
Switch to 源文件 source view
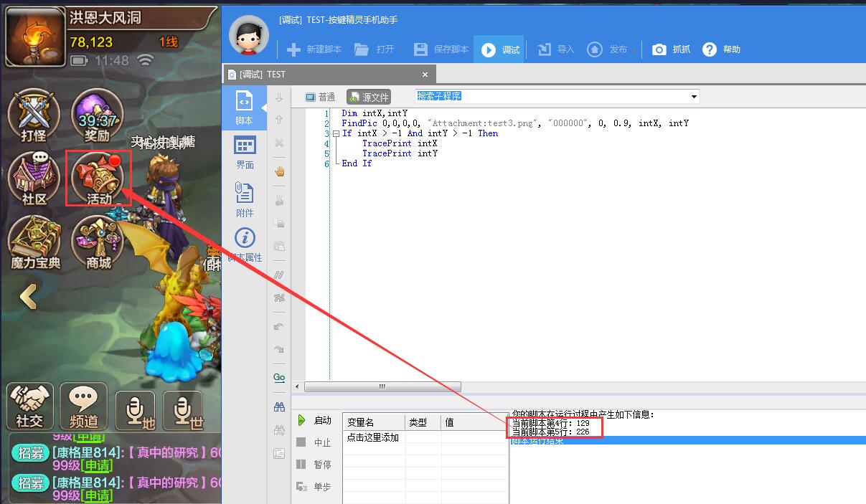pyautogui.click(x=368, y=97)
